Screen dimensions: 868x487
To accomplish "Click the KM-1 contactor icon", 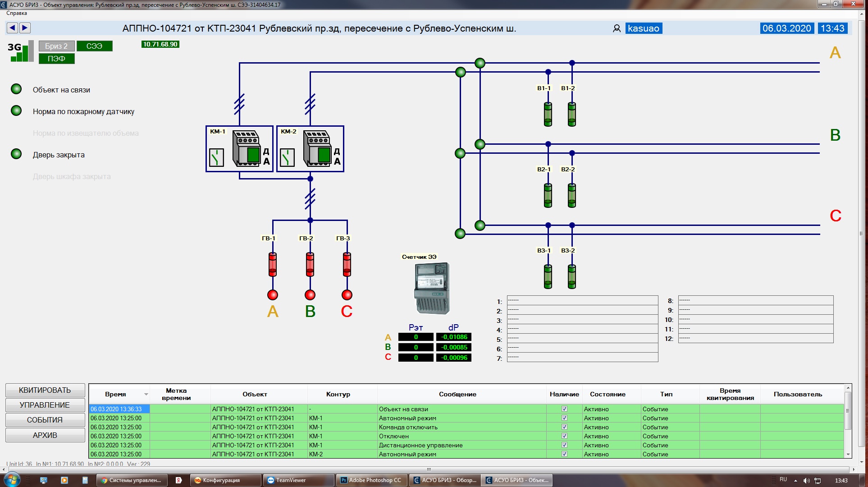I will pyautogui.click(x=247, y=148).
